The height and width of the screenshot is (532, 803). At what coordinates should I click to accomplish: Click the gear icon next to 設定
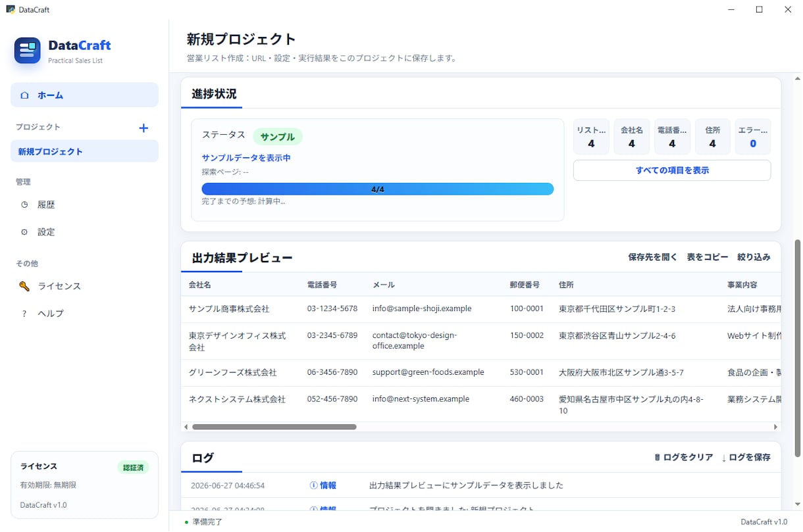click(x=24, y=232)
